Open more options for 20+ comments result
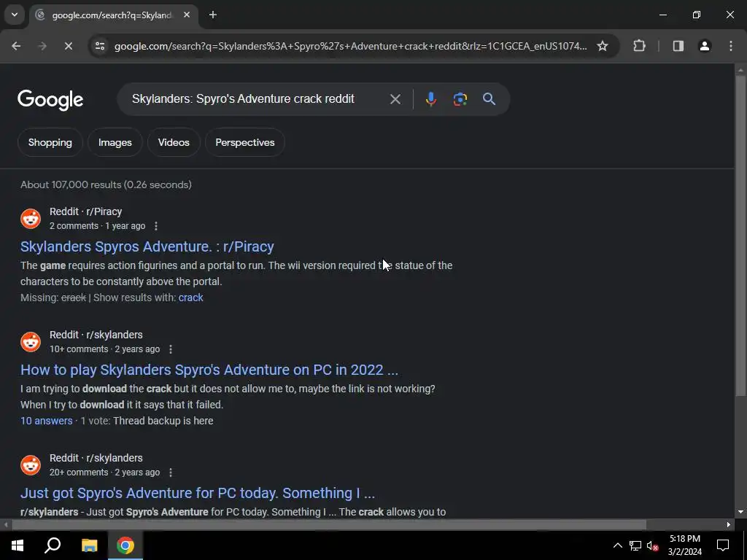Screen dimensions: 747x560 pos(171,472)
